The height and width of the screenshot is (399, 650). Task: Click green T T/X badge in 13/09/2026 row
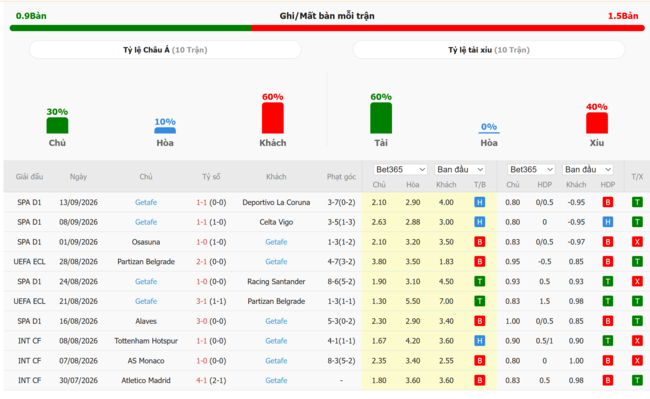point(637,202)
